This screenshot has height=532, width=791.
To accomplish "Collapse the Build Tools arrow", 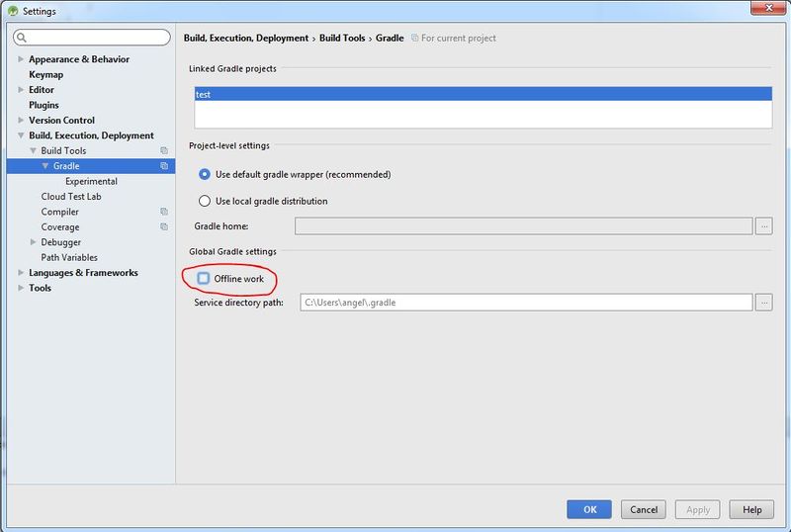I will [x=33, y=150].
